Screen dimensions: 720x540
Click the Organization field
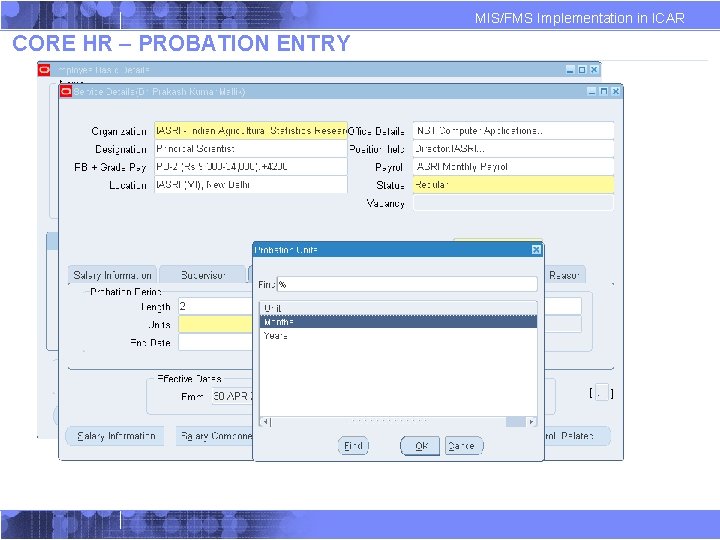pyautogui.click(x=251, y=131)
